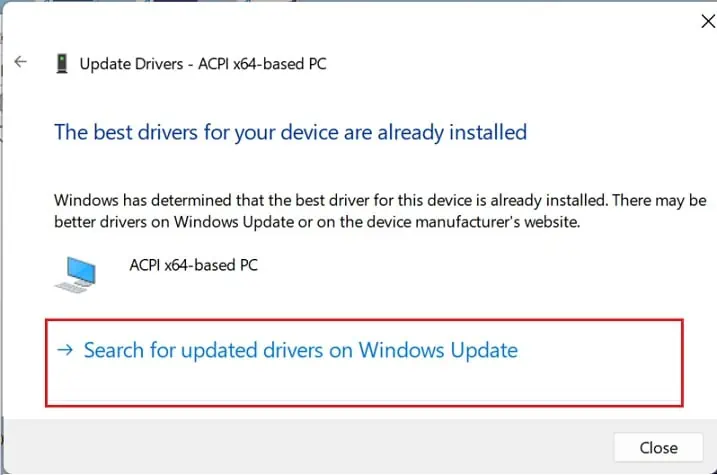Screen dimensions: 717x475
Task: Click the device icon in the dialog title
Action: point(62,64)
